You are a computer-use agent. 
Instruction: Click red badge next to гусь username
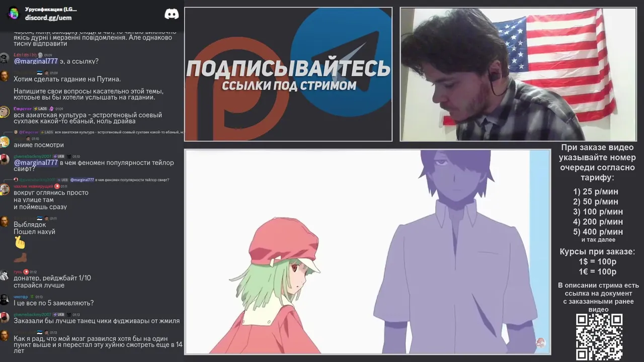pos(26,271)
